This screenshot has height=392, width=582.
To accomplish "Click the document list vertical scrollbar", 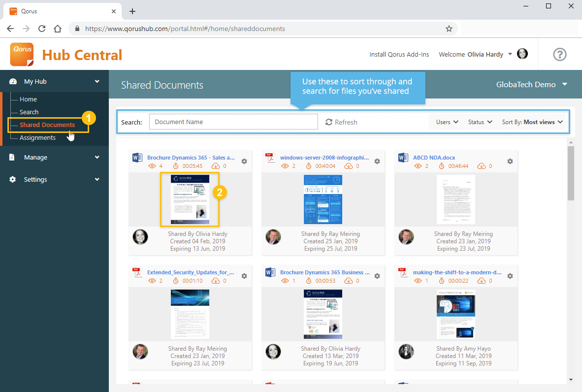I will click(x=571, y=173).
